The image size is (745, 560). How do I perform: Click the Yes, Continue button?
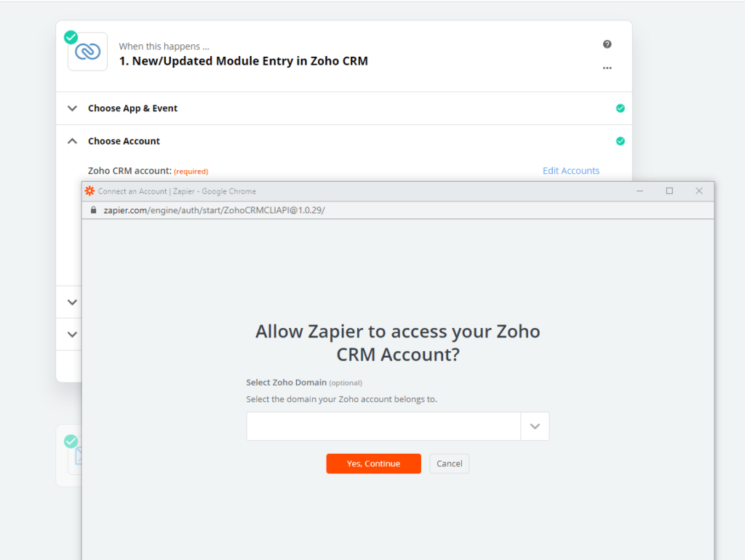(373, 463)
